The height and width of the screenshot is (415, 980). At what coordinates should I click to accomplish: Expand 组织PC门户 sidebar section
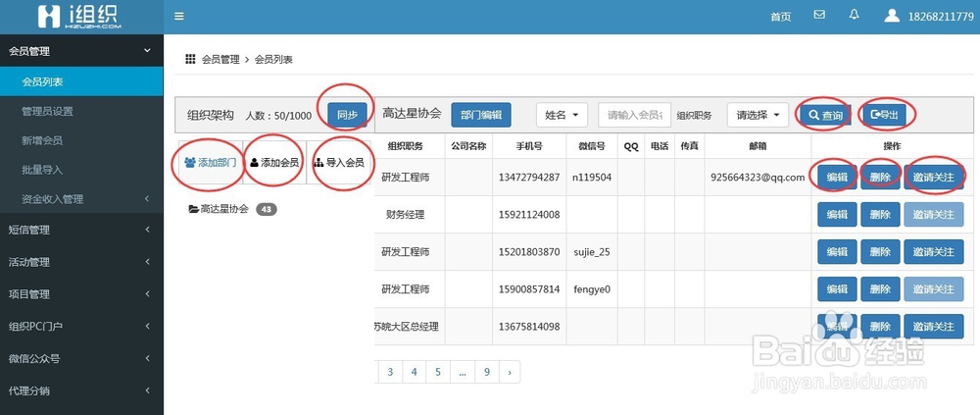click(x=81, y=326)
